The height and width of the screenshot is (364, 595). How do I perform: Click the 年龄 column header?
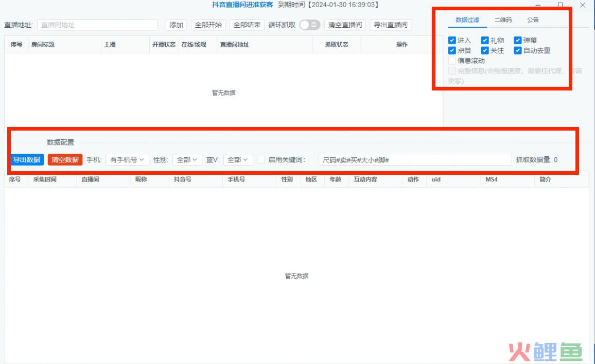[336, 179]
